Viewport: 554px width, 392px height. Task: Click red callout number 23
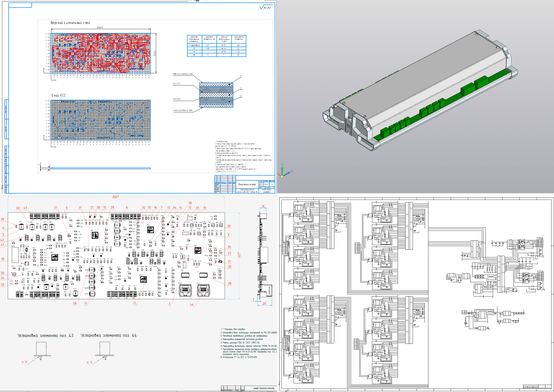(x=229, y=254)
